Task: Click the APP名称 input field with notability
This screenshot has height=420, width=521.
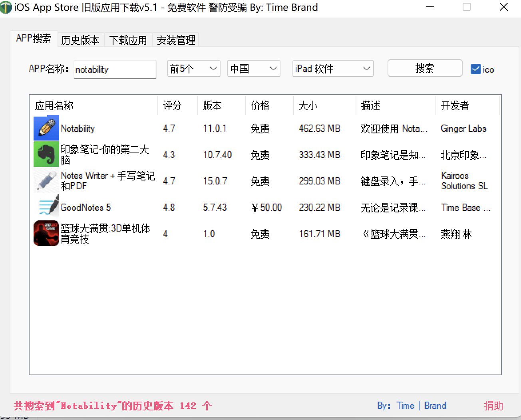Action: [x=115, y=69]
